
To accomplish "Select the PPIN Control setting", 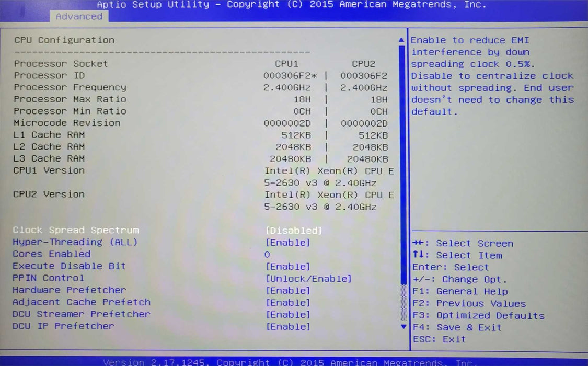I will 49,278.
